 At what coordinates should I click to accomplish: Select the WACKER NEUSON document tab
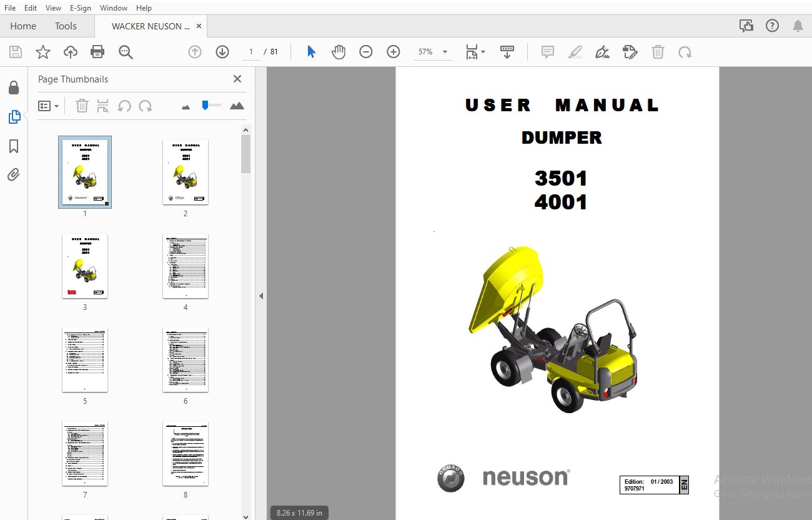[151, 26]
